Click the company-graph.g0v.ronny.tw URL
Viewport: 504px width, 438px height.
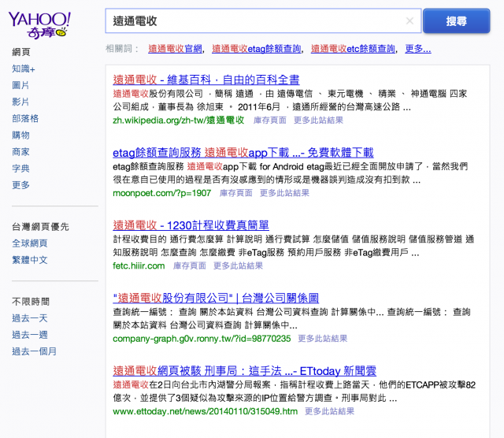coord(202,339)
